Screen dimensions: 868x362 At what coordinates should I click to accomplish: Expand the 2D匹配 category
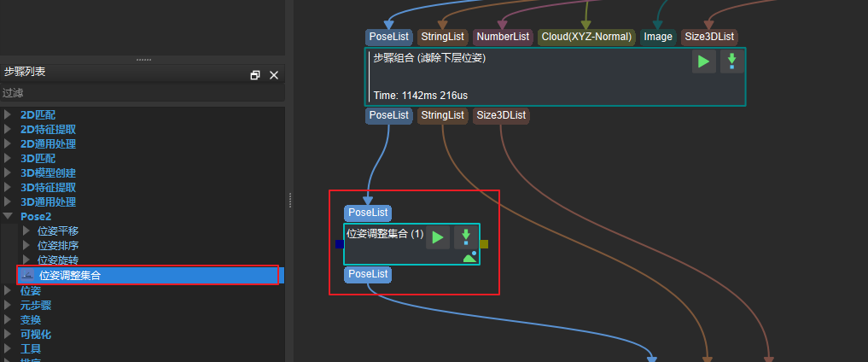(x=9, y=114)
